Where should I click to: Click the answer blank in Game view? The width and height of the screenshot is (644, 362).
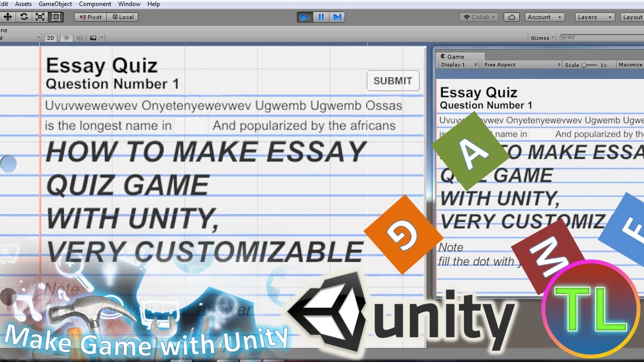541,134
